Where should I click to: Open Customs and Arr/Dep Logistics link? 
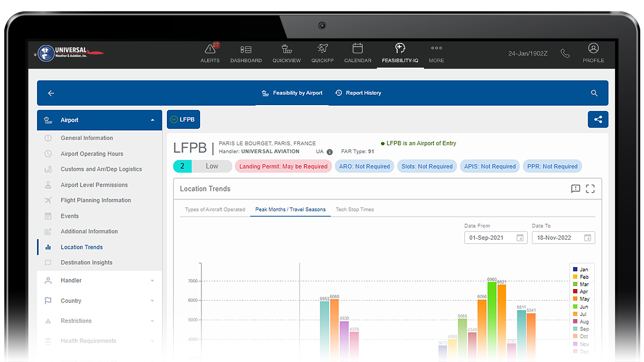pyautogui.click(x=101, y=169)
